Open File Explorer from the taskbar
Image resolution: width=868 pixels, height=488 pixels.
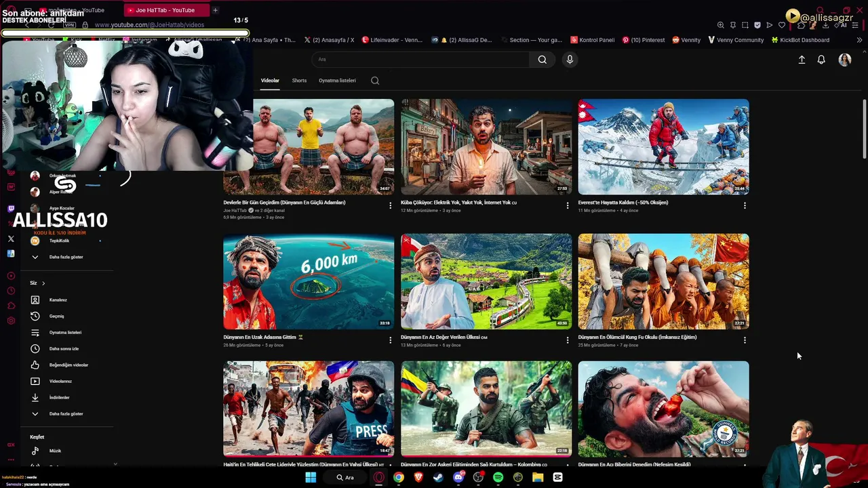[538, 477]
